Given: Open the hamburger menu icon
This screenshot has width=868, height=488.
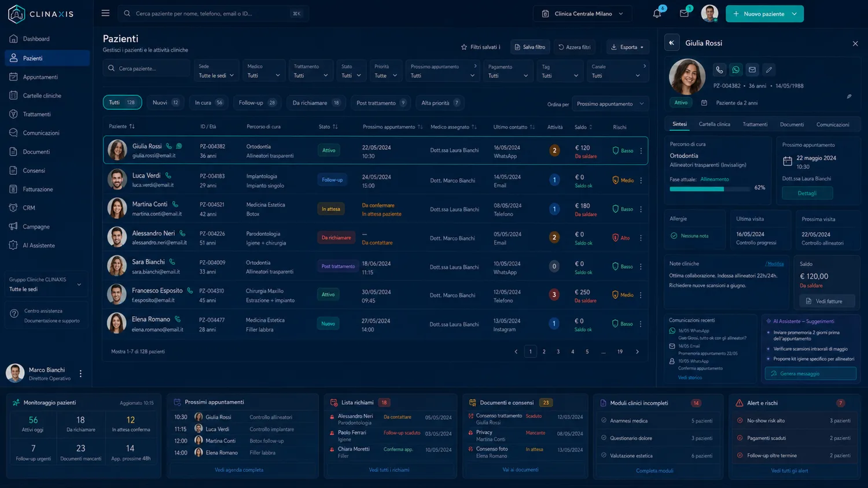Looking at the screenshot, I should point(105,13).
